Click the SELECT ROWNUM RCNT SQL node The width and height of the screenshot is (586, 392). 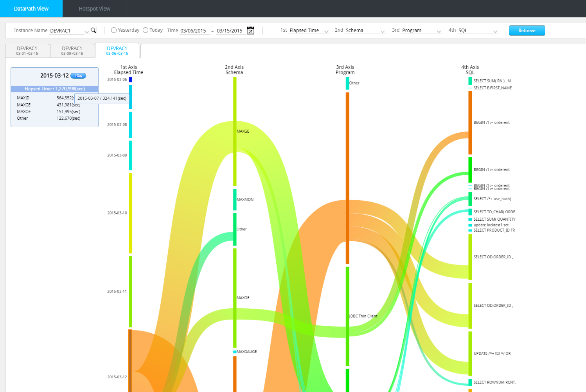[x=470, y=382]
